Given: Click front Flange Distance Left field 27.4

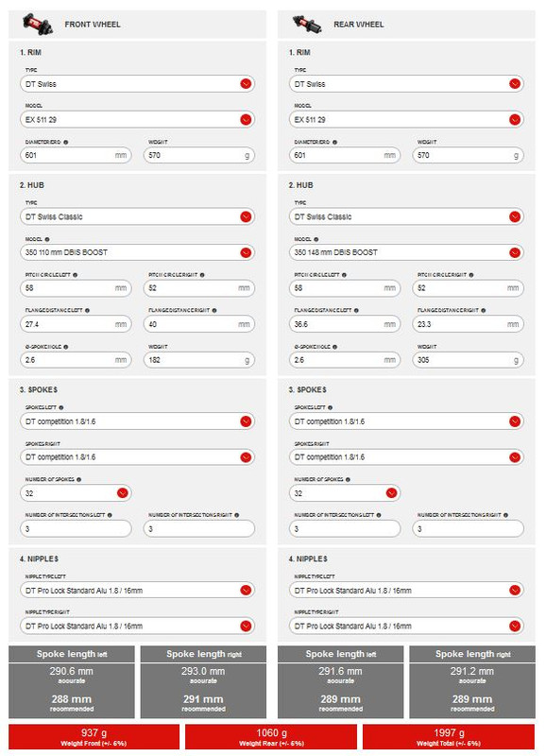Looking at the screenshot, I should [76, 324].
